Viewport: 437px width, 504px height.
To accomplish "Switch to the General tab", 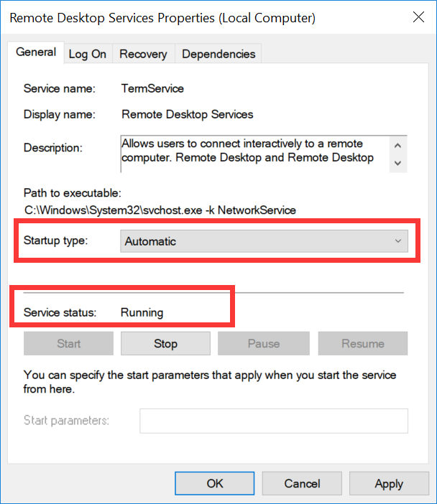I will pyautogui.click(x=36, y=52).
